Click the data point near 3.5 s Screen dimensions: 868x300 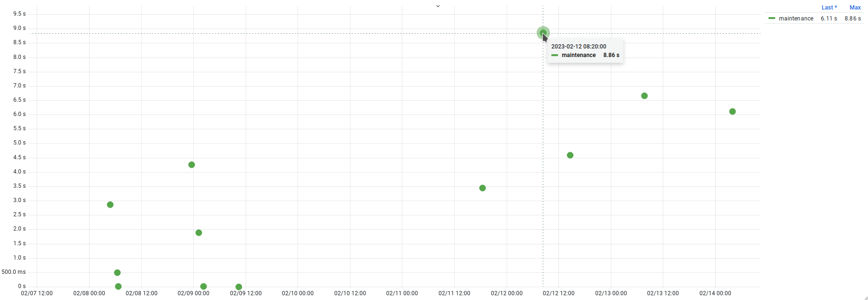point(482,188)
